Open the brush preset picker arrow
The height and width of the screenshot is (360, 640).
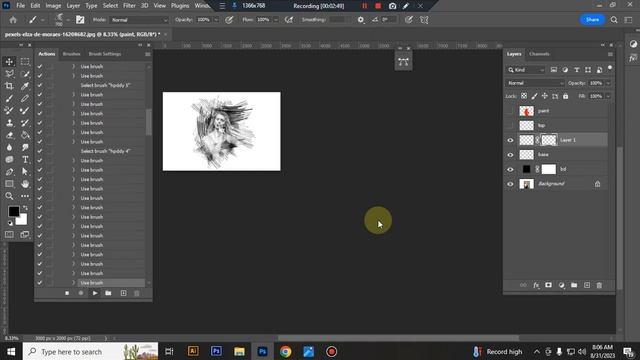pos(68,20)
